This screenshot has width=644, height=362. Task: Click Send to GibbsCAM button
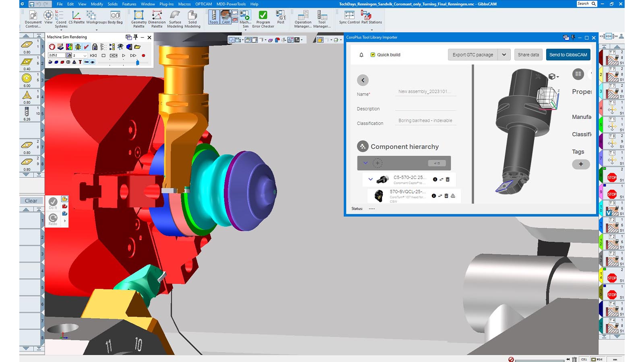568,55
